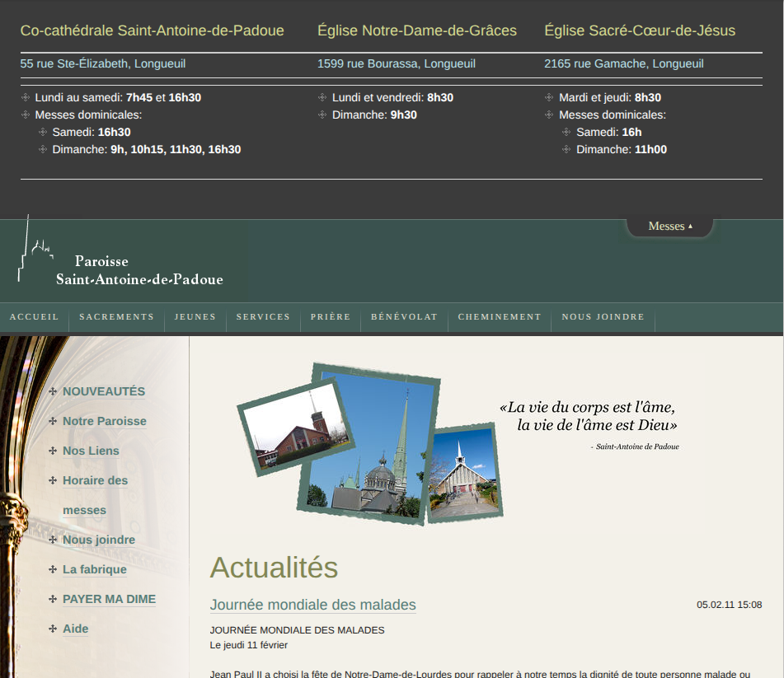Screen dimensions: 784x678
Task: Click the bullet icon beside NOUVEAUTÉS
Action: [x=53, y=392]
